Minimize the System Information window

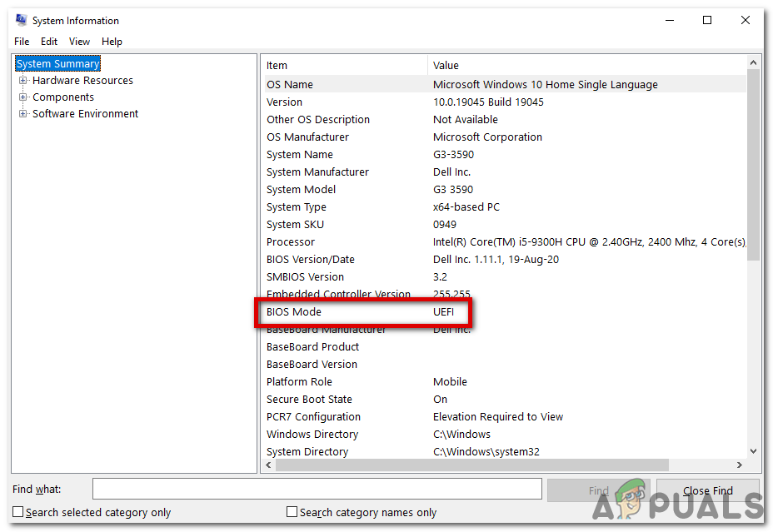[670, 20]
